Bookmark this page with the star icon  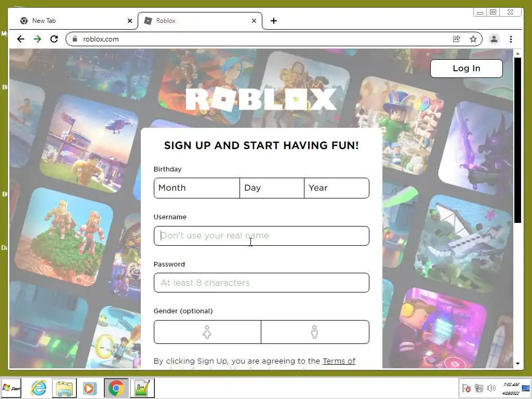pyautogui.click(x=473, y=39)
